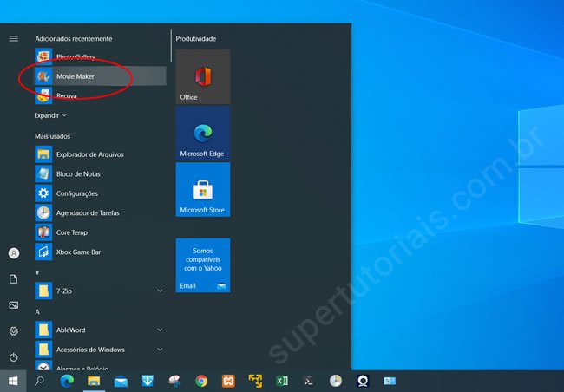Launch Agendador de Tarefas
The height and width of the screenshot is (392, 564).
click(88, 212)
